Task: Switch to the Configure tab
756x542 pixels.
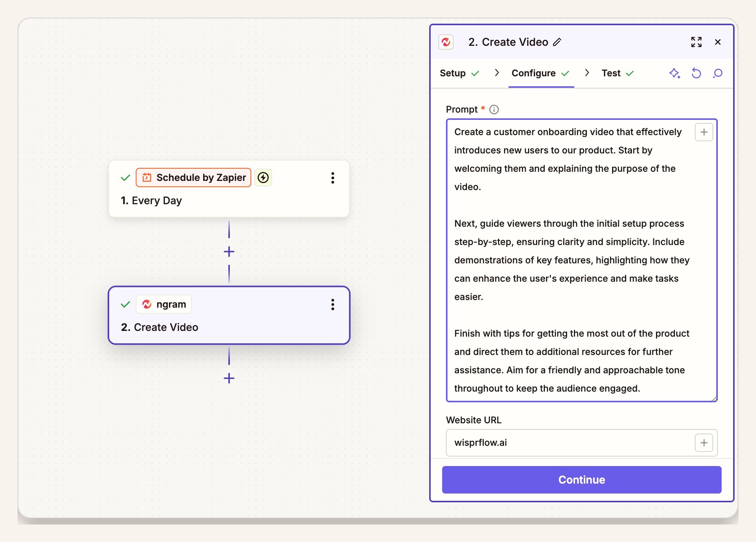Action: [x=541, y=73]
